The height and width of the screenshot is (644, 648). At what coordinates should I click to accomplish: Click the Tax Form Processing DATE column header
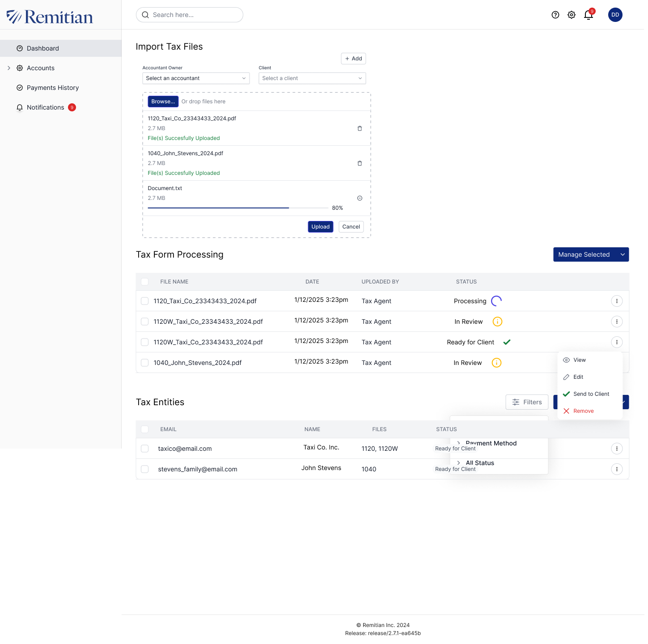[x=312, y=282]
